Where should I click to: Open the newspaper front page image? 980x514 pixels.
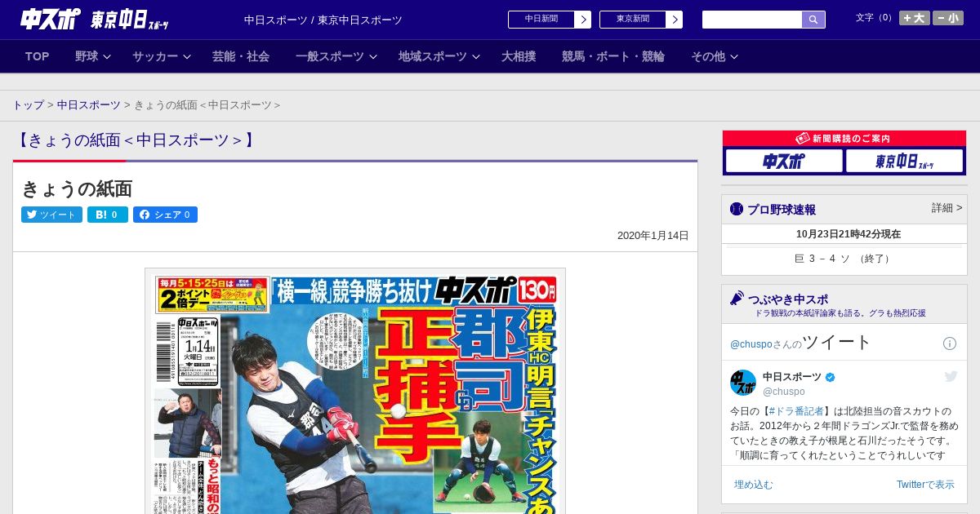[x=355, y=392]
